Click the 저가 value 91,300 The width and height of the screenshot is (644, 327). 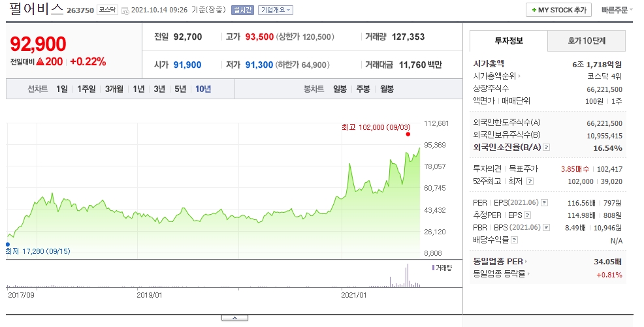259,65
